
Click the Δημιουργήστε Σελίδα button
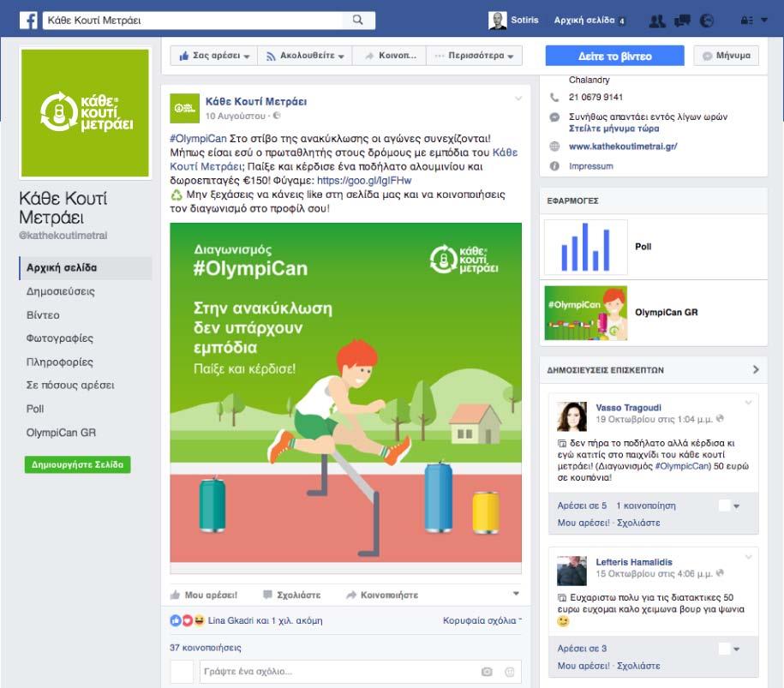point(77,464)
